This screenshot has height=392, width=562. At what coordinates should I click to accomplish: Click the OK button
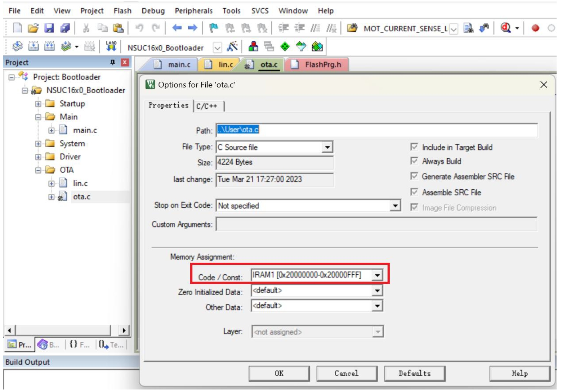tap(279, 374)
